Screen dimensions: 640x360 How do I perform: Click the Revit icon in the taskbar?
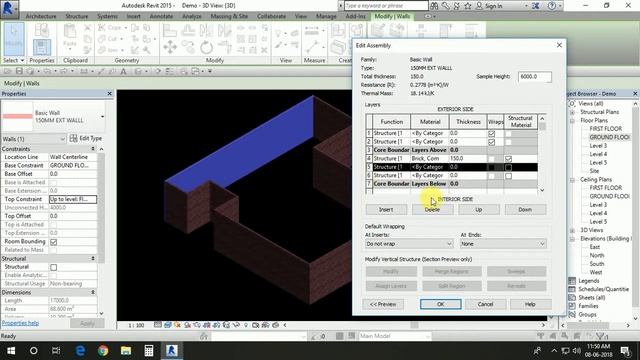point(171,351)
